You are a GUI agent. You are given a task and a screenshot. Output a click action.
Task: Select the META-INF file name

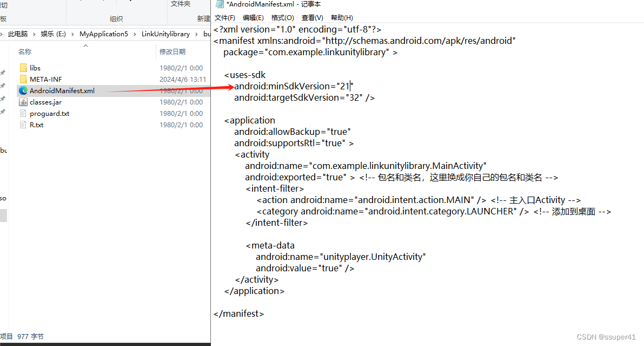45,80
